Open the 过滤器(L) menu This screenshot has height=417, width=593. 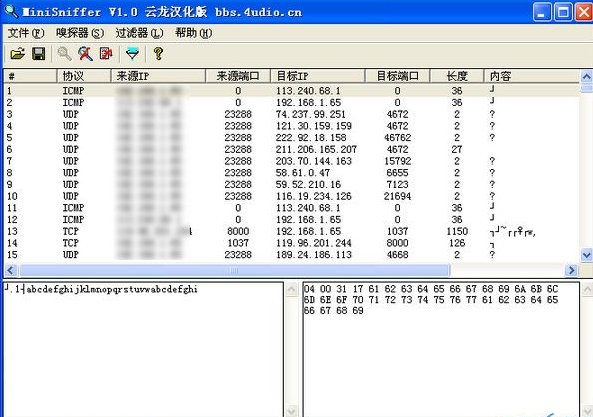click(x=139, y=33)
